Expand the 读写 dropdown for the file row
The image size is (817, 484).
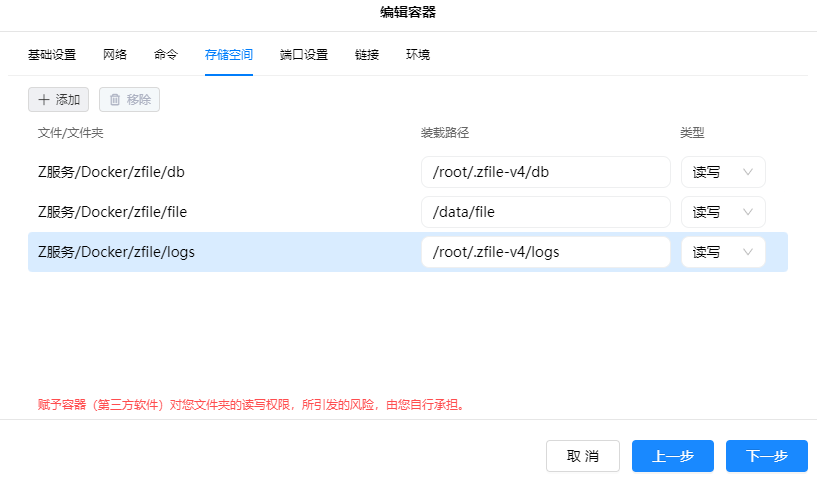[x=723, y=212]
